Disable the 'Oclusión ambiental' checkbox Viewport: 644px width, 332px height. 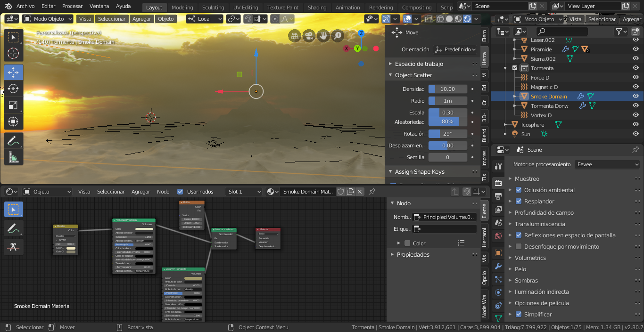point(519,190)
